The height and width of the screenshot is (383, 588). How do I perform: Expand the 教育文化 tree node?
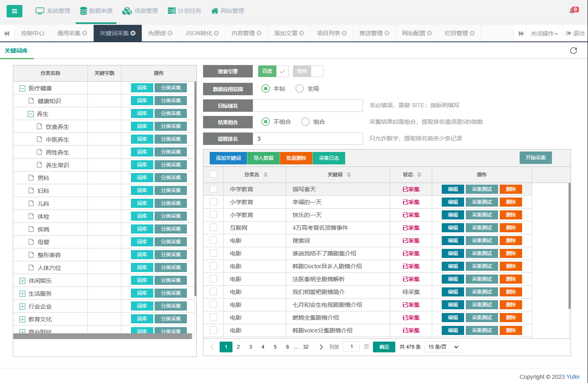[x=22, y=319]
